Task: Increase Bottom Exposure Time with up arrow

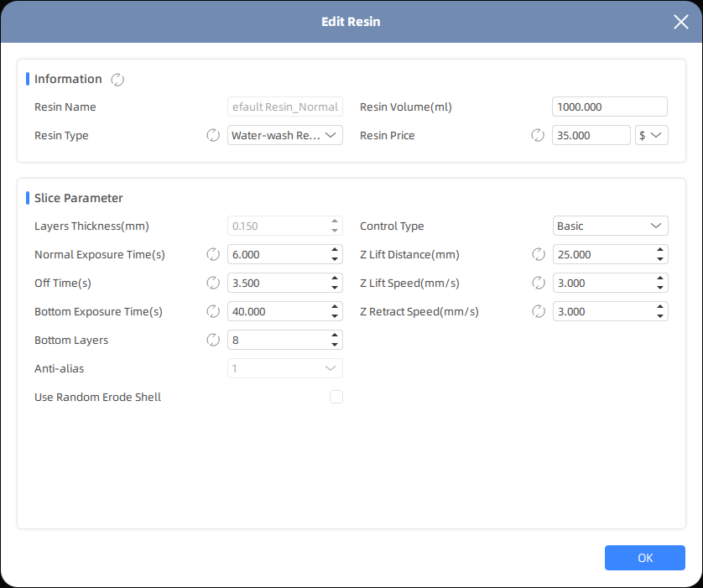Action: 335,306
